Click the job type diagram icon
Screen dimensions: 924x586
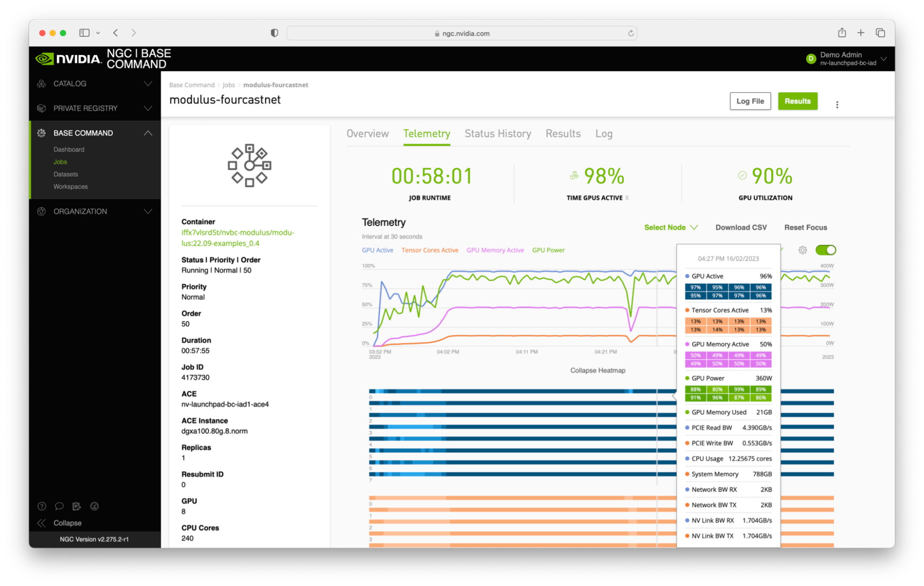coord(250,165)
